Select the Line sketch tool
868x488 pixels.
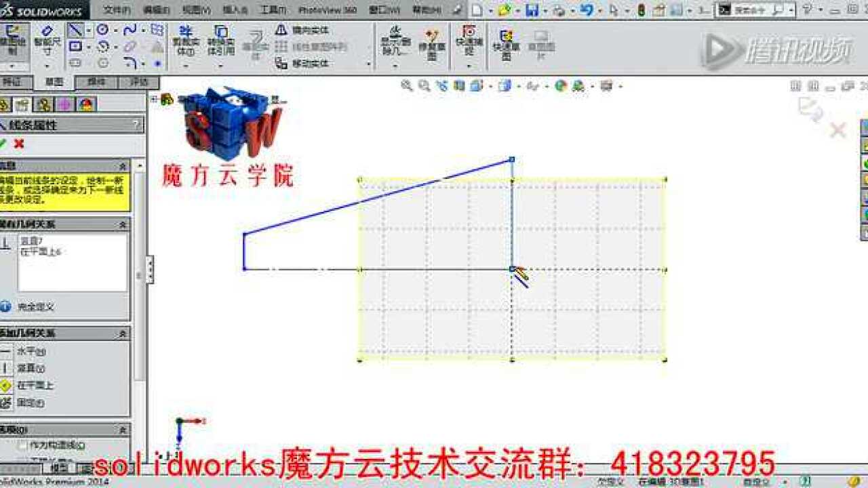pos(75,30)
